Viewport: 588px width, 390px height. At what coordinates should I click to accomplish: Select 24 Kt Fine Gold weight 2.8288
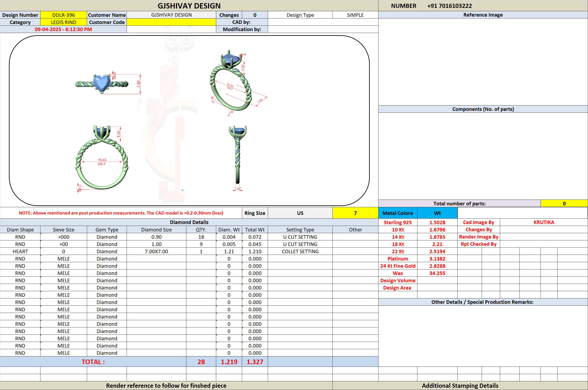(x=437, y=266)
